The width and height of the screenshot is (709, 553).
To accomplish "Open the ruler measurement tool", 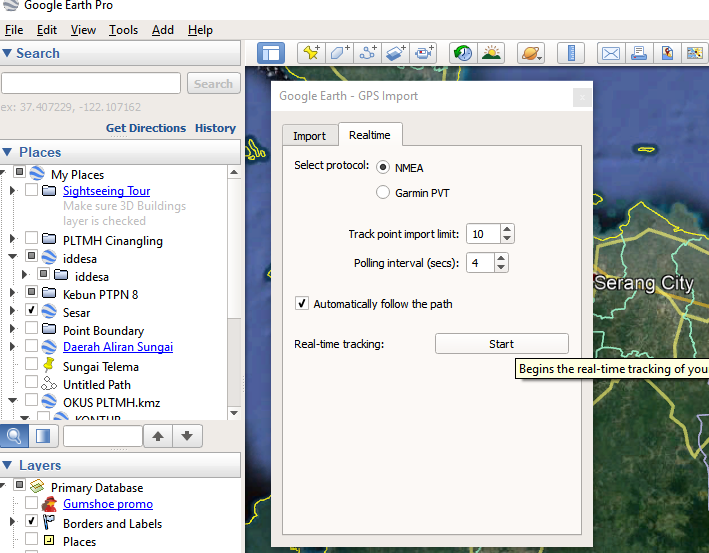I will (x=571, y=53).
